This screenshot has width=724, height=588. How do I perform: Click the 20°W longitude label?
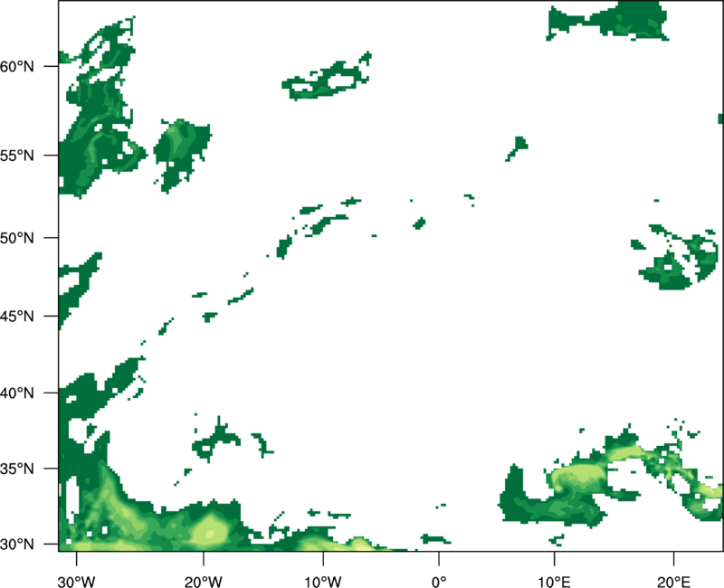click(204, 582)
